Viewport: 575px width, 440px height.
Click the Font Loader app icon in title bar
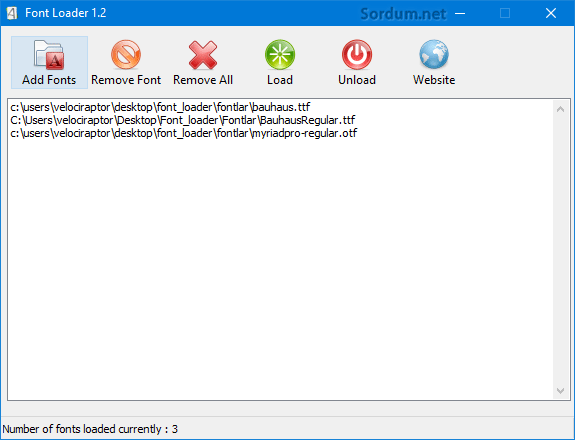click(12, 13)
